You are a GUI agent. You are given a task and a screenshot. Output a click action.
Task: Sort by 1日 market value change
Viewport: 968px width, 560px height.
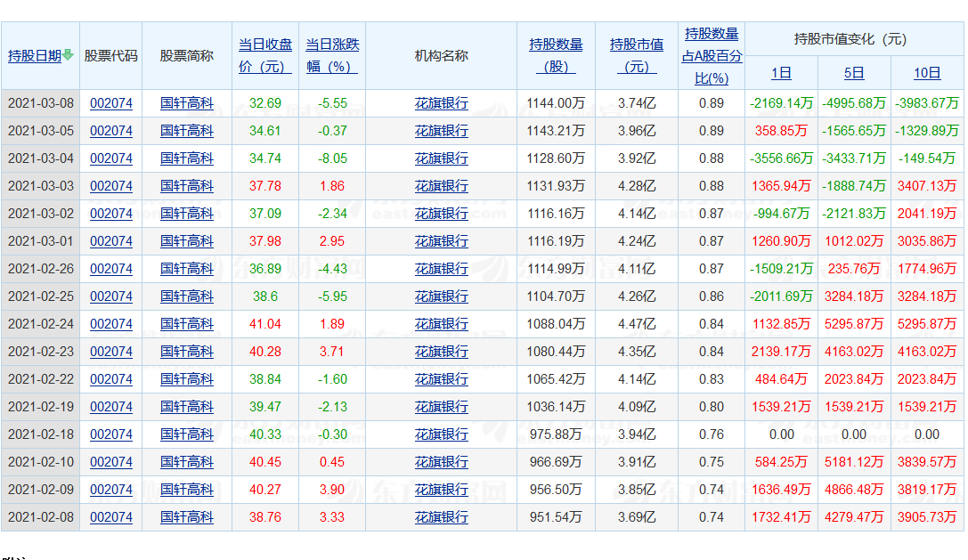click(781, 73)
